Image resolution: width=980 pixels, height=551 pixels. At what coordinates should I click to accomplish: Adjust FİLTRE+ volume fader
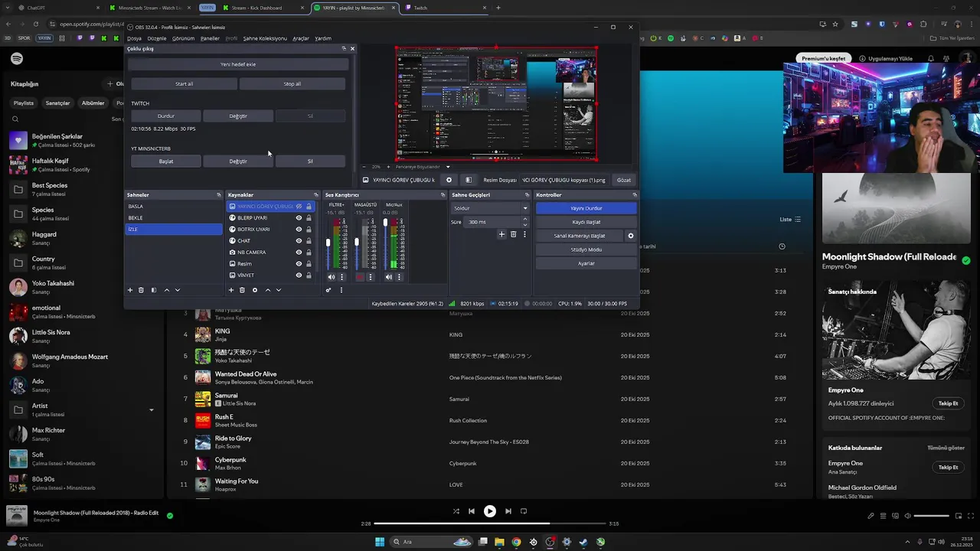click(x=328, y=243)
